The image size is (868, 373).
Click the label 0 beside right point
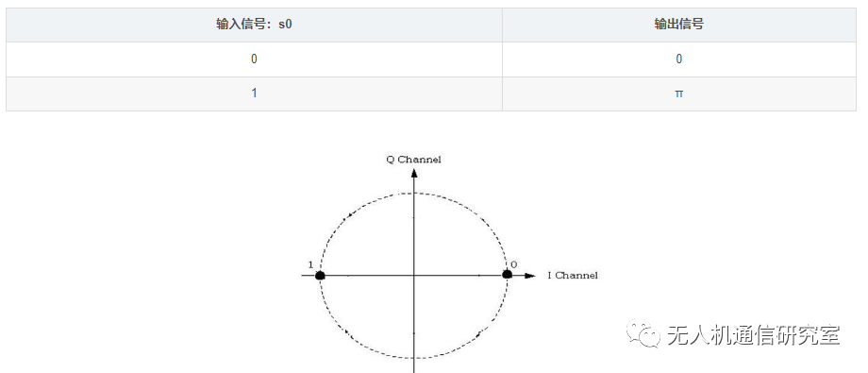pos(513,265)
